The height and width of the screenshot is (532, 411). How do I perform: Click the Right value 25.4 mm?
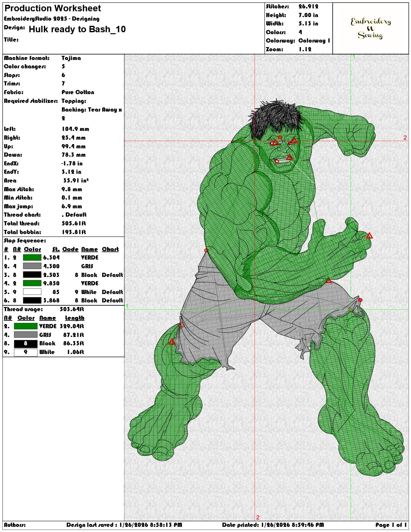coord(74,138)
